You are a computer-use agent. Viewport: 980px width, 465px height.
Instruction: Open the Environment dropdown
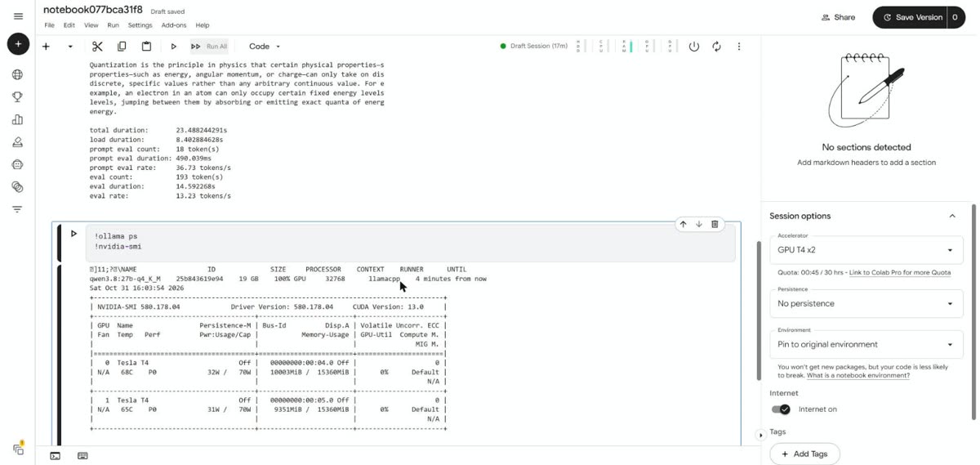pyautogui.click(x=866, y=344)
